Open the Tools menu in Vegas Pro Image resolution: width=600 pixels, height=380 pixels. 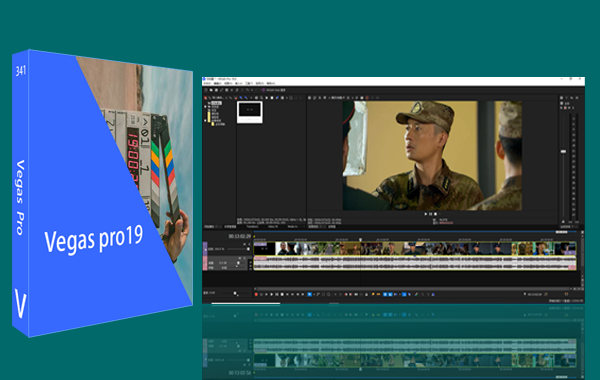click(x=249, y=83)
